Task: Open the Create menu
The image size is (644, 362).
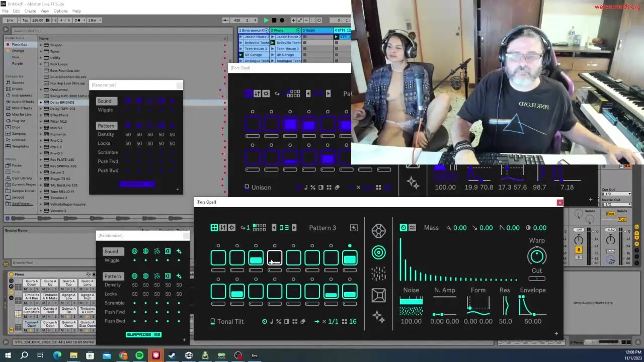Action: tap(30, 11)
